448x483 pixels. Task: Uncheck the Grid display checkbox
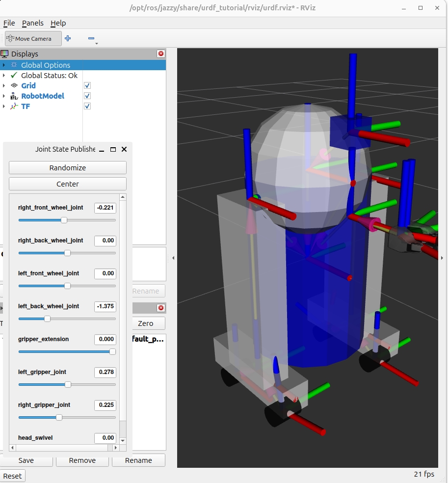(87, 85)
